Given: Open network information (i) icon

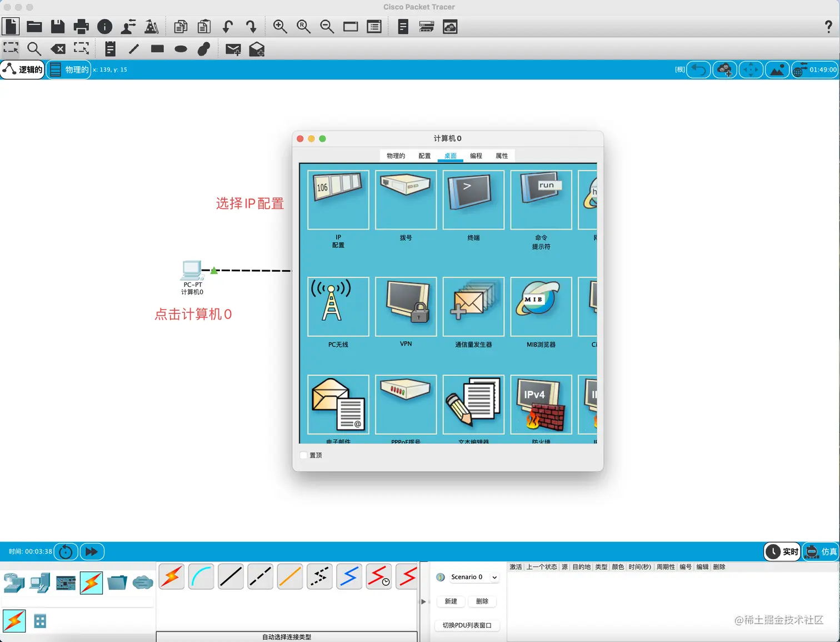Looking at the screenshot, I should click(x=104, y=27).
